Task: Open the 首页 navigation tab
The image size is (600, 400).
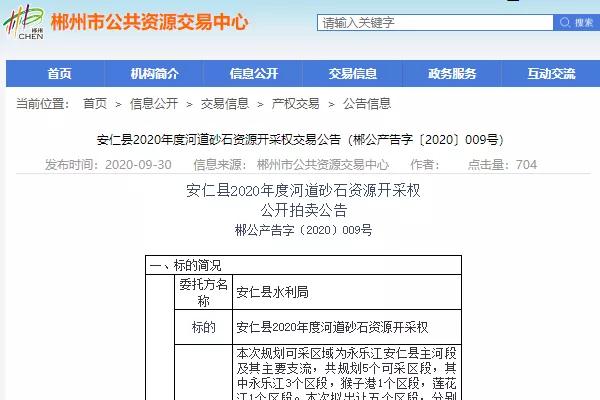Action: (x=59, y=73)
